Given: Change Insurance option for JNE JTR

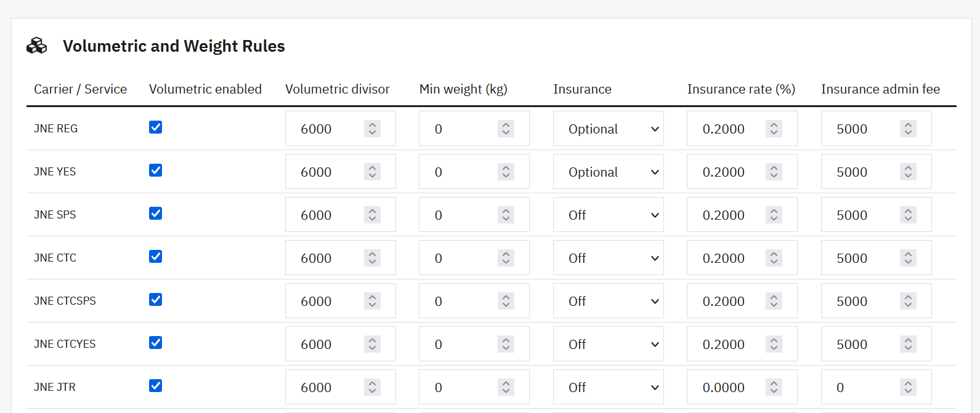Looking at the screenshot, I should point(608,387).
